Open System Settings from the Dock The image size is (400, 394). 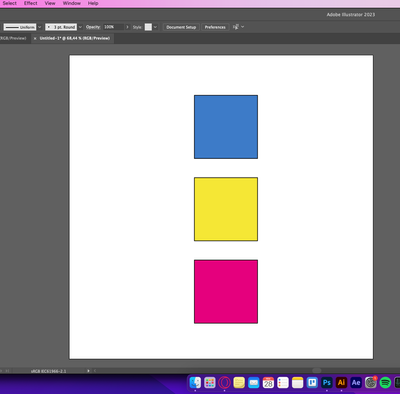[x=370, y=383]
